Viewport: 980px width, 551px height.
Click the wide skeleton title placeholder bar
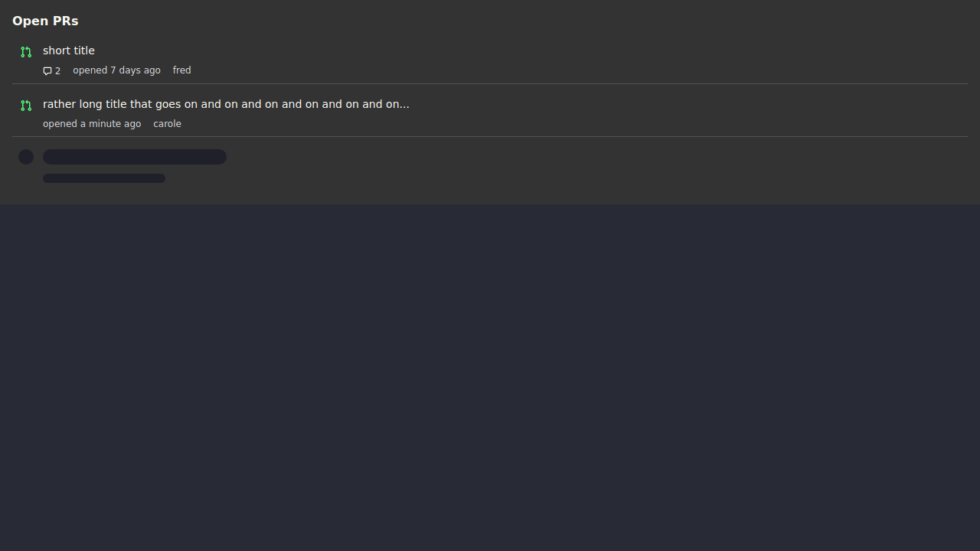pyautogui.click(x=135, y=157)
